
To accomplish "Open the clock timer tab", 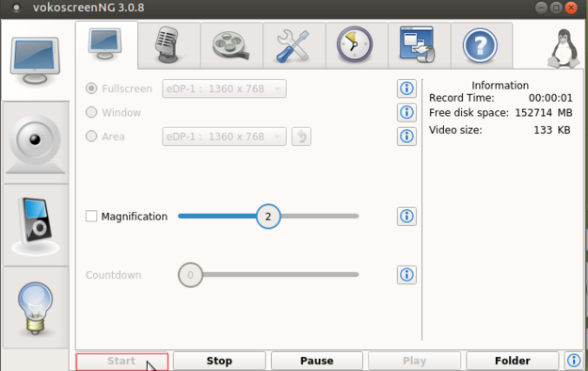I will click(x=357, y=45).
